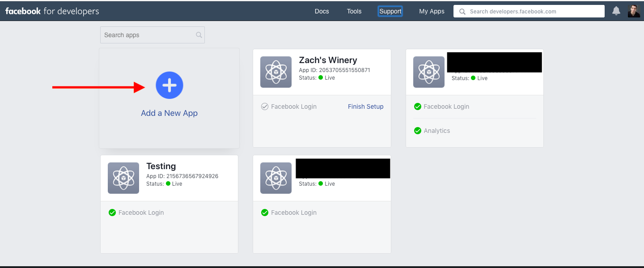Click the app icon on the card with Analytics
The image size is (644, 268).
(x=429, y=72)
